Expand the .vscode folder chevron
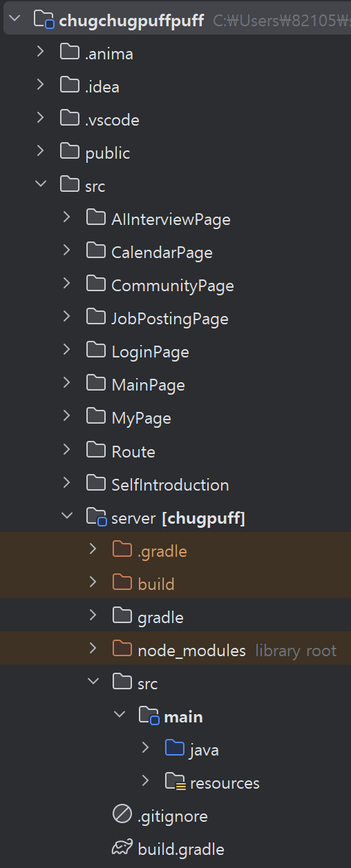 click(41, 118)
